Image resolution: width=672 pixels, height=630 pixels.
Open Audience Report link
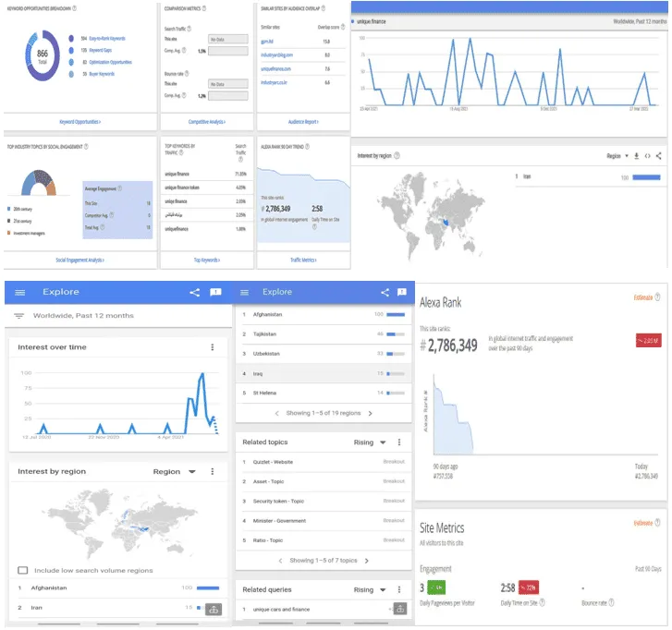point(303,122)
